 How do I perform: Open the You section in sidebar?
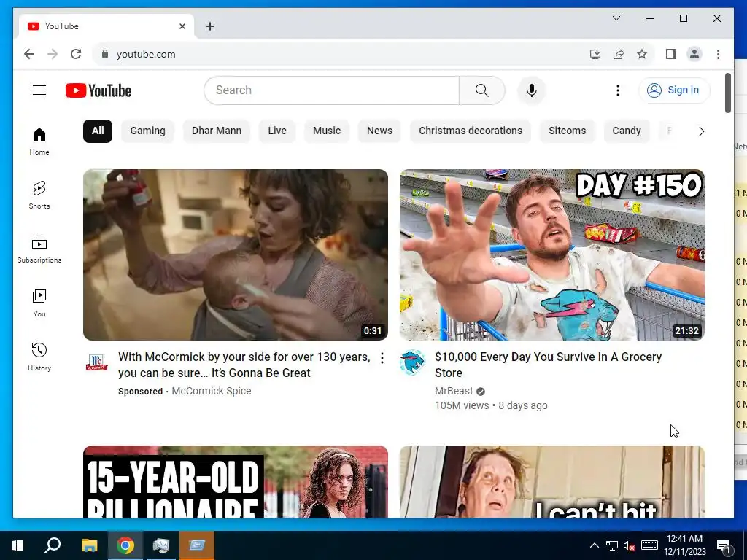click(x=39, y=303)
